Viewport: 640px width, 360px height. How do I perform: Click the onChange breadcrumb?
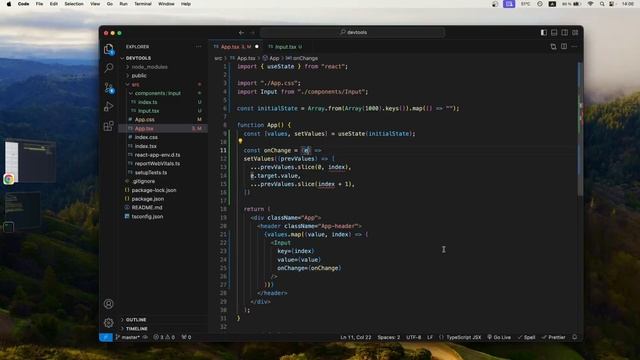coord(302,58)
